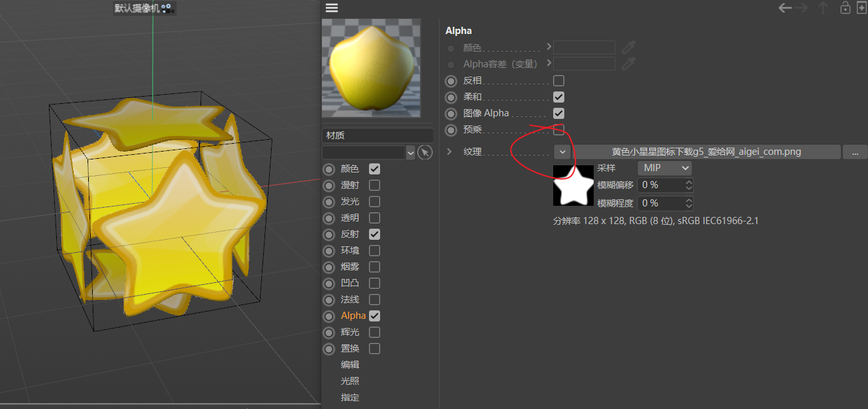Open the 采样 MIP dropdown
The height and width of the screenshot is (409, 868).
point(664,168)
